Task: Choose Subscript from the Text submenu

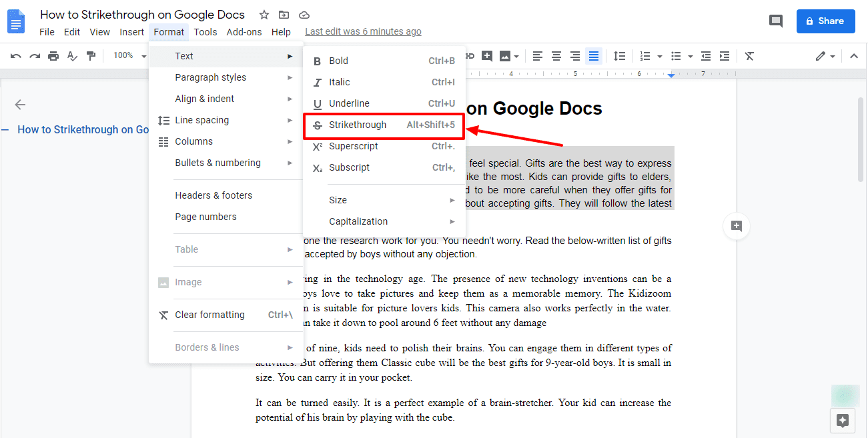Action: pyautogui.click(x=384, y=167)
